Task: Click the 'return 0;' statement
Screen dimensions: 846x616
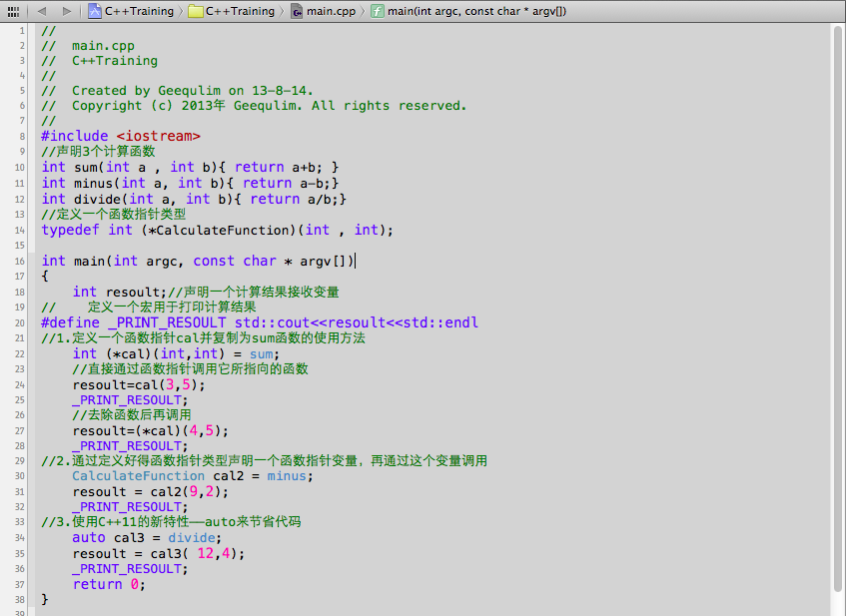Action: point(108,584)
